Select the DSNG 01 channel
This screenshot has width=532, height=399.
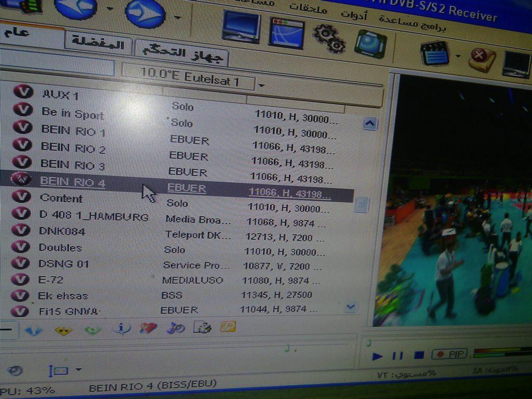(64, 263)
